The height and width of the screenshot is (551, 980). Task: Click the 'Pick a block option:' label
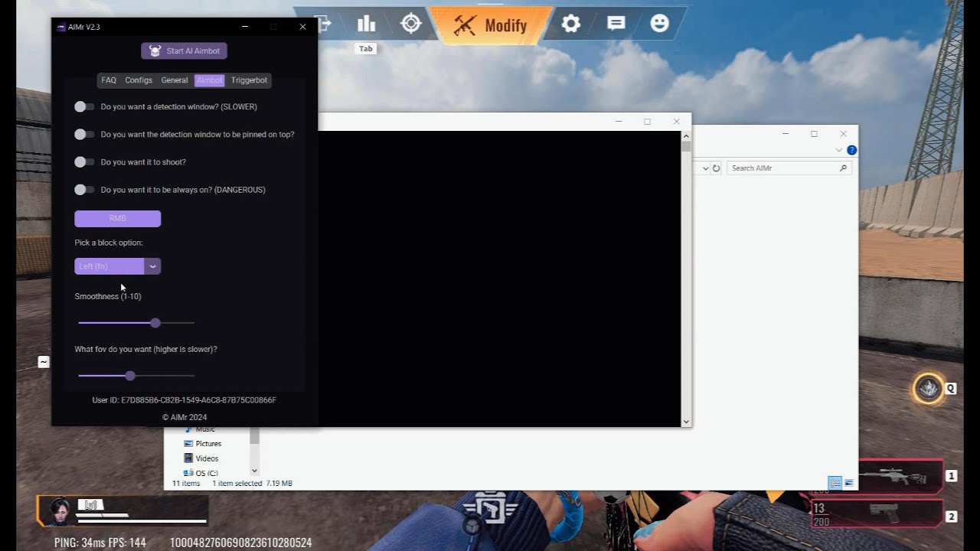click(109, 243)
